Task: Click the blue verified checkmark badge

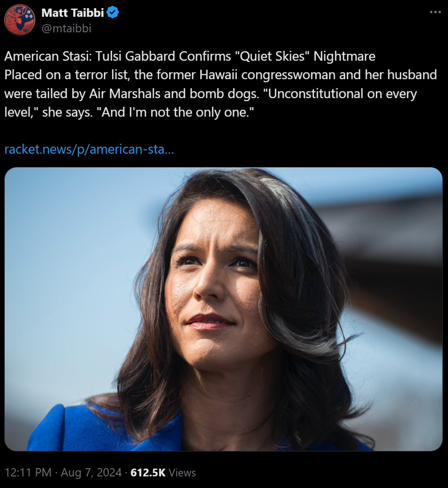Action: [x=113, y=12]
